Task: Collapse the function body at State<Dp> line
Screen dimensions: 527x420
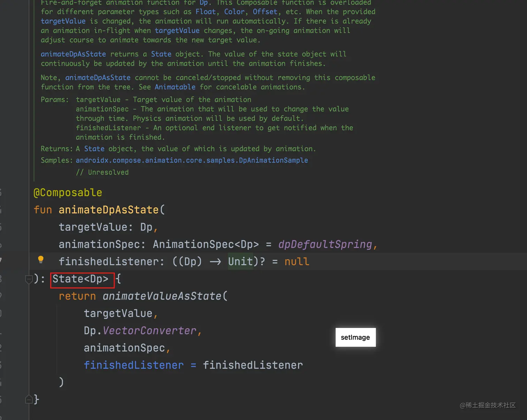Action: pos(29,279)
